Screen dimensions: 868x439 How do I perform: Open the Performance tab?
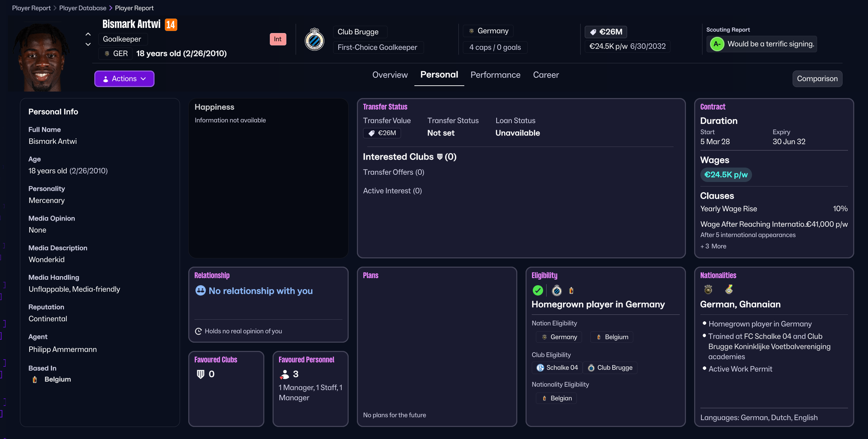(495, 75)
